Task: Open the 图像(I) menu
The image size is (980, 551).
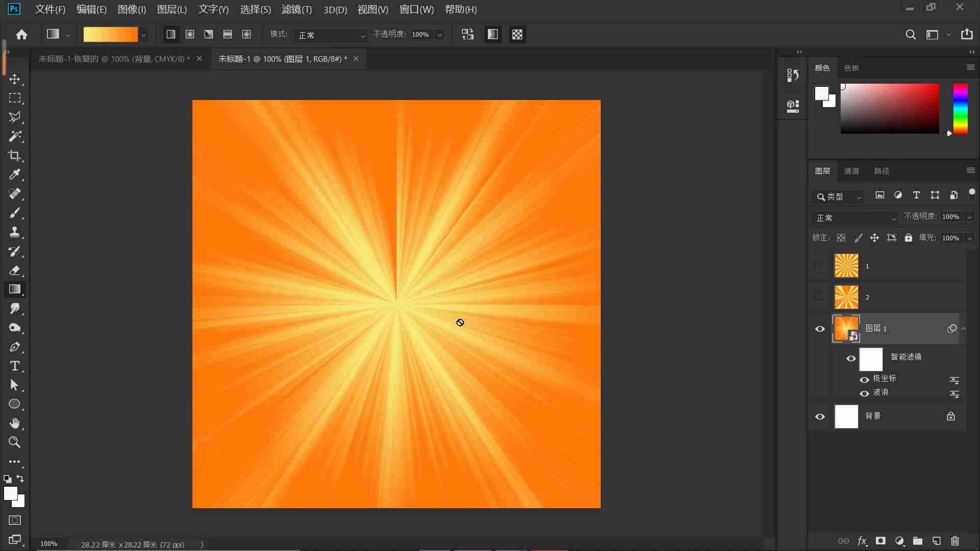Action: tap(132, 9)
